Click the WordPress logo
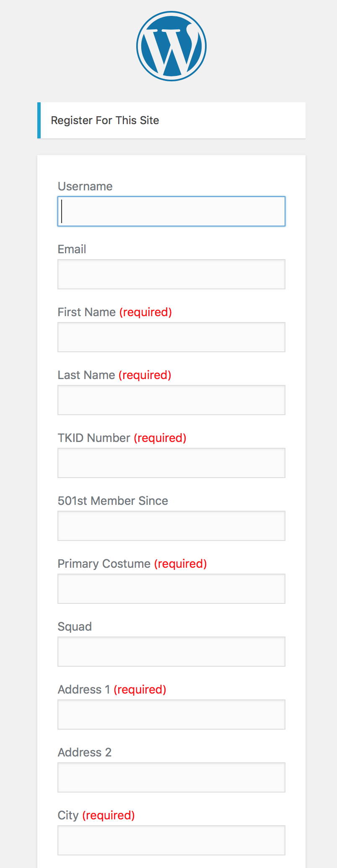Image resolution: width=337 pixels, height=868 pixels. click(171, 46)
